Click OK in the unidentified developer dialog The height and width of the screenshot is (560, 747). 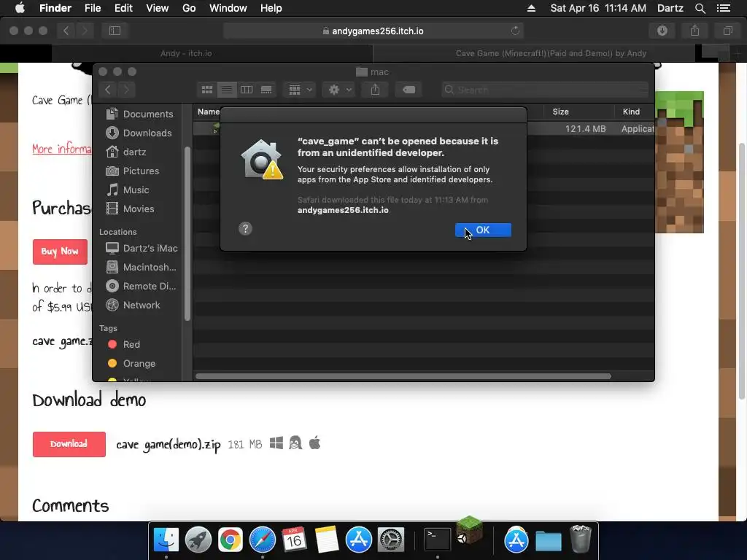point(483,230)
